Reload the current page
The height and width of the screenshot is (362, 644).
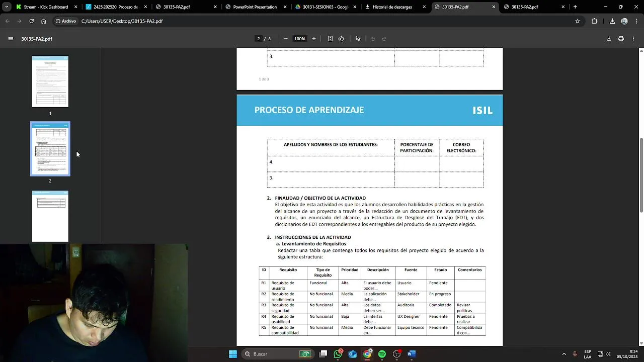pyautogui.click(x=31, y=21)
